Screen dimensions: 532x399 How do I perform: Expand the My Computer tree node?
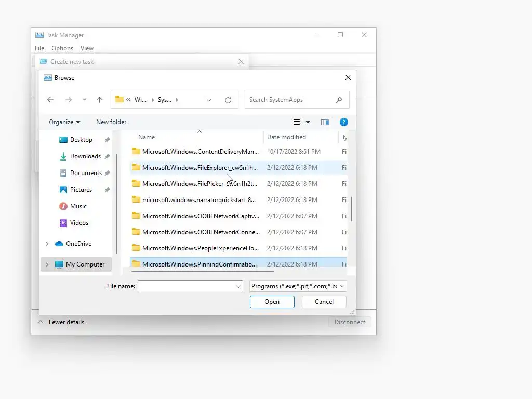[x=47, y=264]
